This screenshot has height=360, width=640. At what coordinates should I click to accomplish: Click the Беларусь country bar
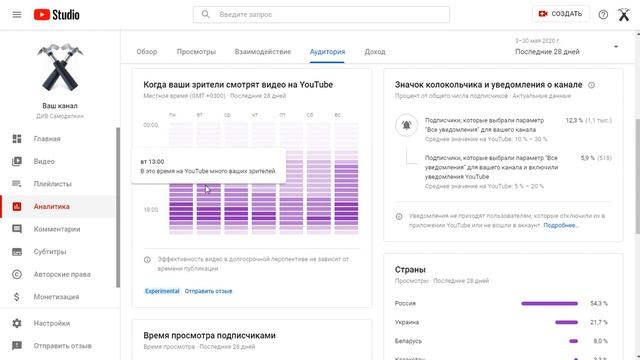573,341
